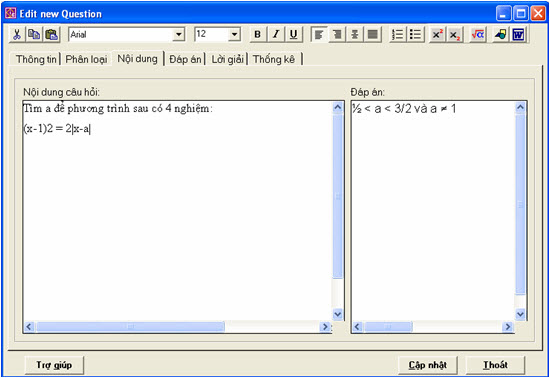This screenshot has height=378, width=550.
Task: Click the Cập nhật update button
Action: click(428, 365)
